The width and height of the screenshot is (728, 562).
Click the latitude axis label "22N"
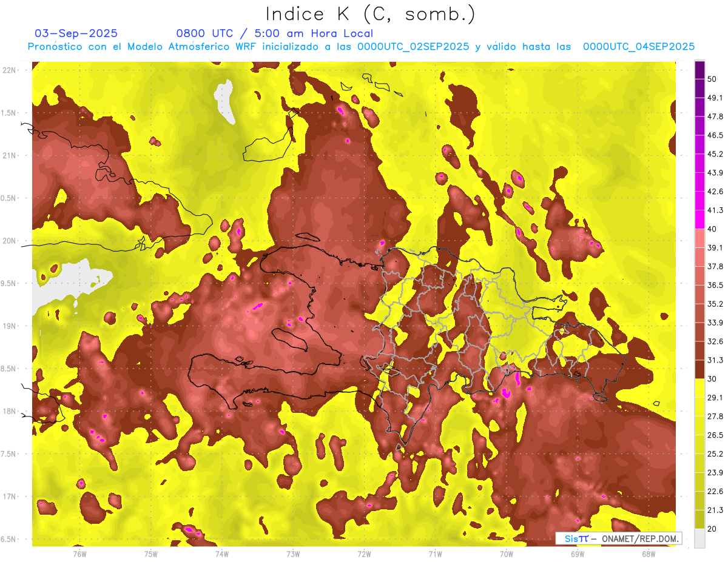8,70
